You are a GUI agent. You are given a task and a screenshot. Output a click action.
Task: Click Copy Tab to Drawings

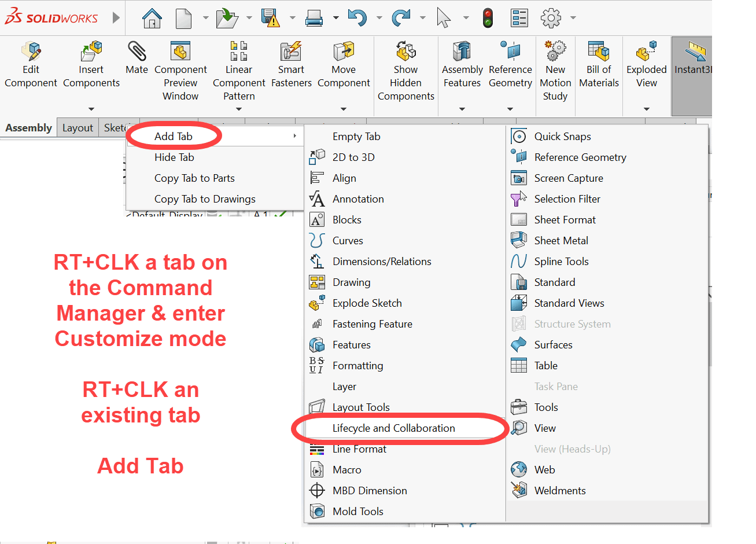tap(205, 199)
